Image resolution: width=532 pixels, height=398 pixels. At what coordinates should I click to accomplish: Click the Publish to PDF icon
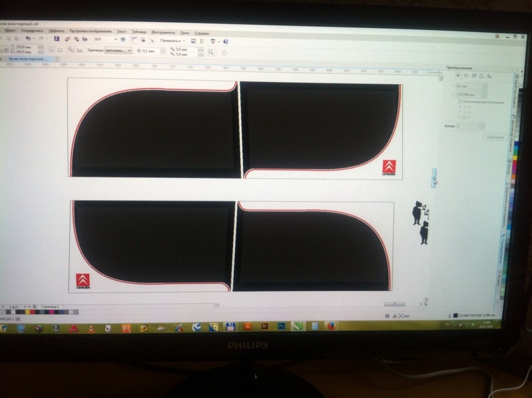(85, 39)
